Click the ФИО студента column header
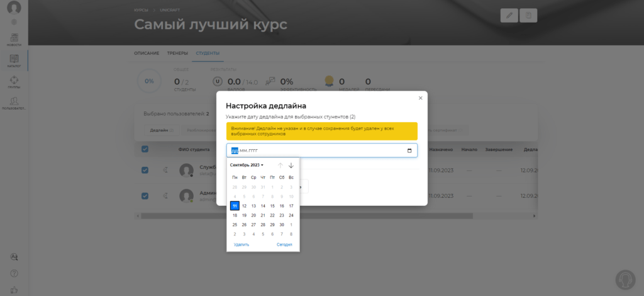This screenshot has width=644, height=296. pos(194,150)
